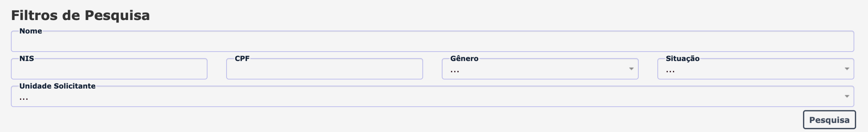Click the Unidade Solicitante caret icon
The image size is (868, 132).
click(x=847, y=96)
